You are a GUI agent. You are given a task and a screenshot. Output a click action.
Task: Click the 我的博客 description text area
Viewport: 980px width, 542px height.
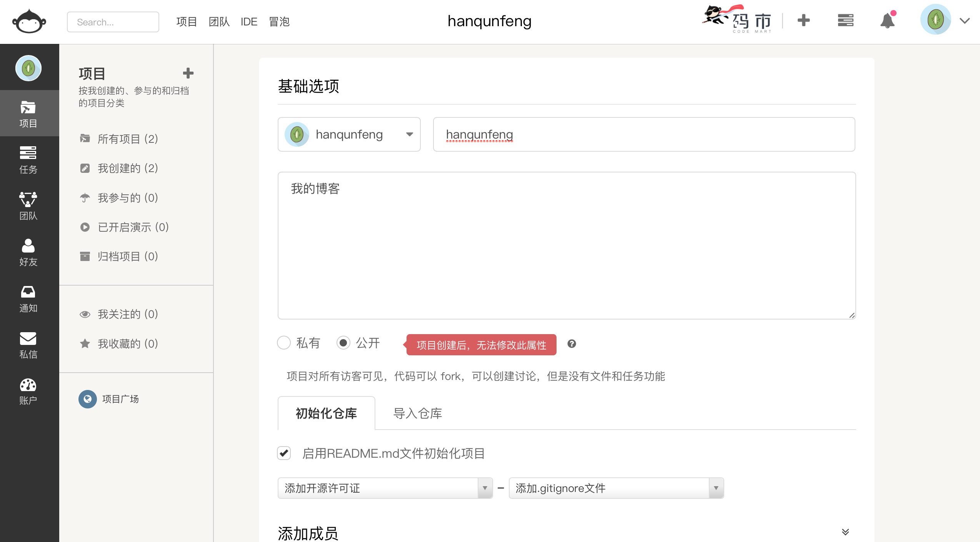tap(567, 246)
